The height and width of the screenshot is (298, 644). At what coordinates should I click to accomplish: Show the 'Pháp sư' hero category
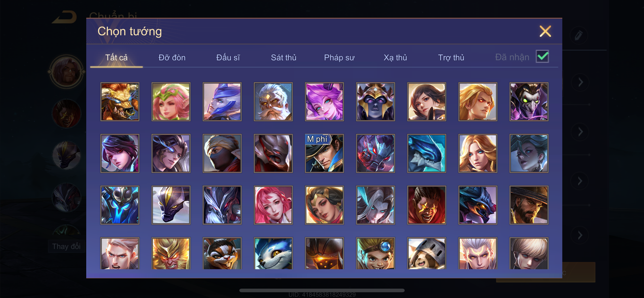(339, 58)
